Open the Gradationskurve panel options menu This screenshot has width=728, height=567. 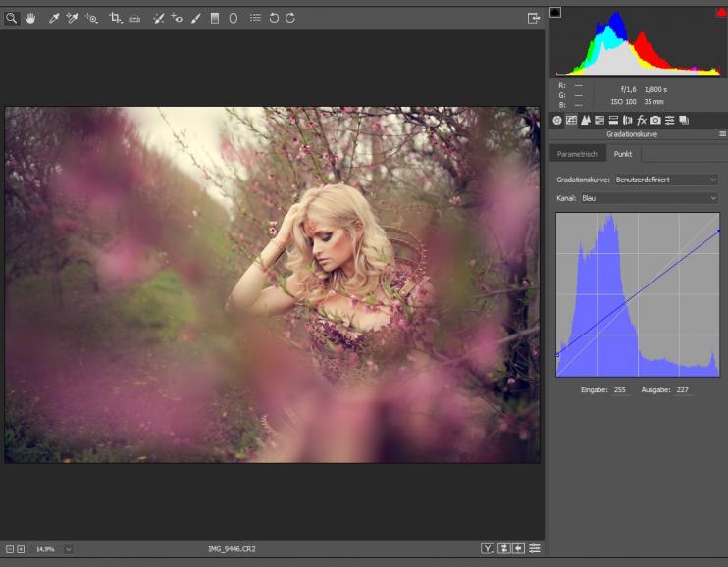722,133
